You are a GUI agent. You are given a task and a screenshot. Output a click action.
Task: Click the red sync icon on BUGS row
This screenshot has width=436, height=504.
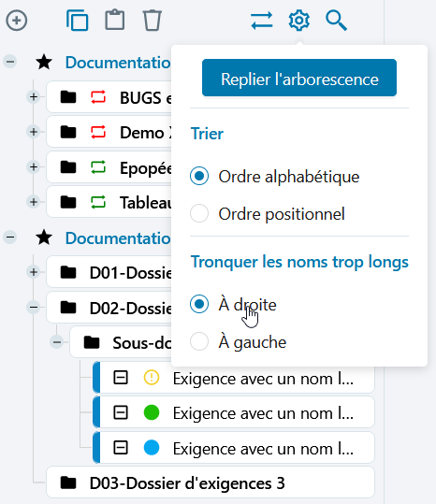98,97
